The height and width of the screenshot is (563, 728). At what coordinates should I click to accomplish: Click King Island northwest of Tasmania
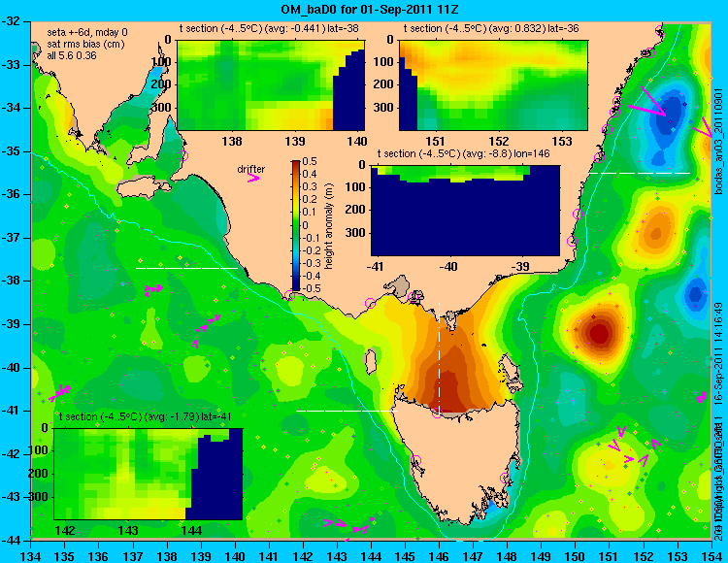pyautogui.click(x=370, y=361)
